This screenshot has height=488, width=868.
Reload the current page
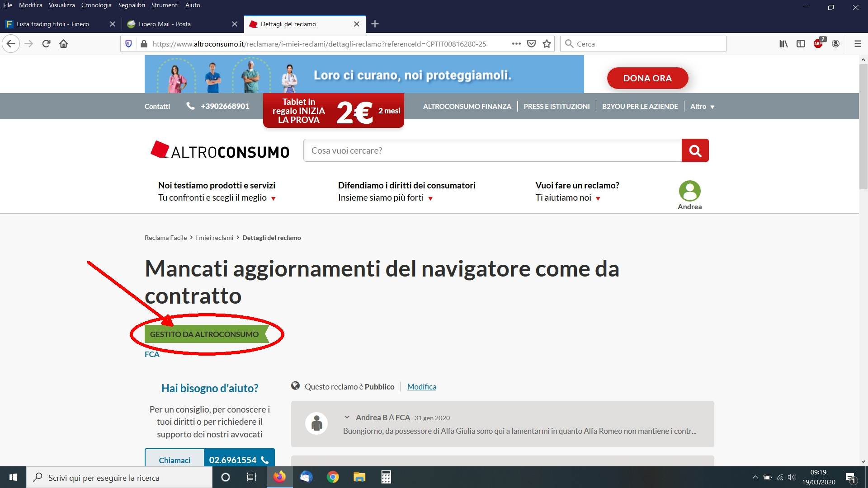(x=46, y=44)
